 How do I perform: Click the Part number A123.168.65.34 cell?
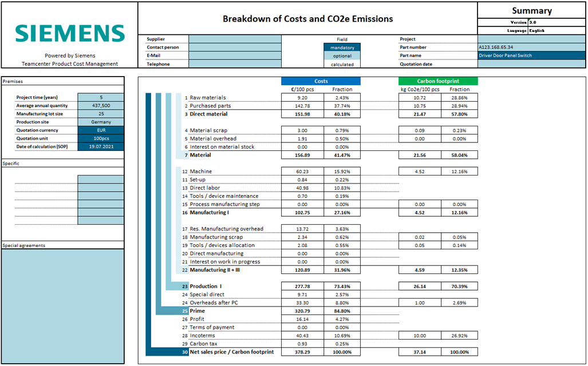tap(531, 47)
